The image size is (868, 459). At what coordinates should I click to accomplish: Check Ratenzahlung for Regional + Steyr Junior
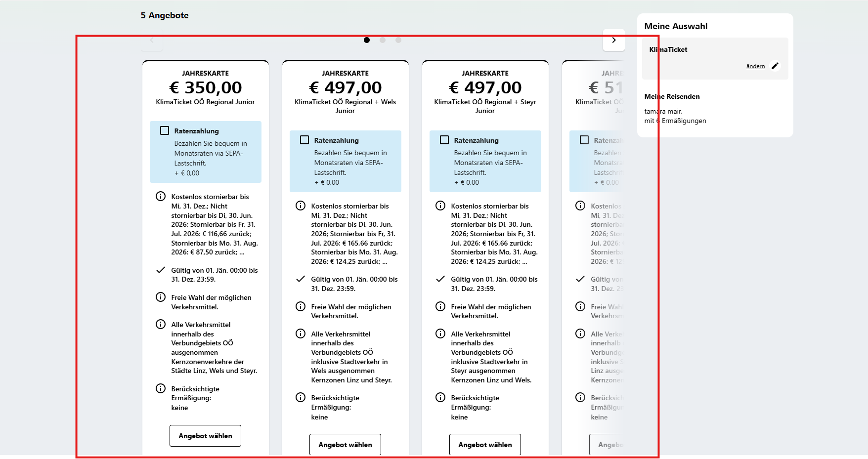tap(444, 140)
